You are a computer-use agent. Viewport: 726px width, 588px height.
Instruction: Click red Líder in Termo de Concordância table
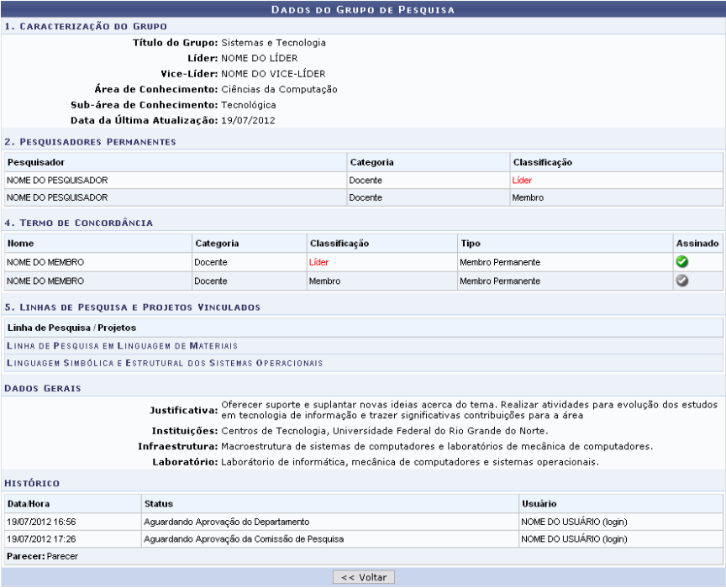pyautogui.click(x=320, y=262)
